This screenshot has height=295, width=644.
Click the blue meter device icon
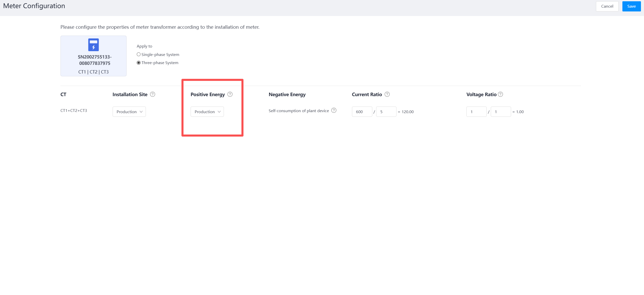(94, 45)
